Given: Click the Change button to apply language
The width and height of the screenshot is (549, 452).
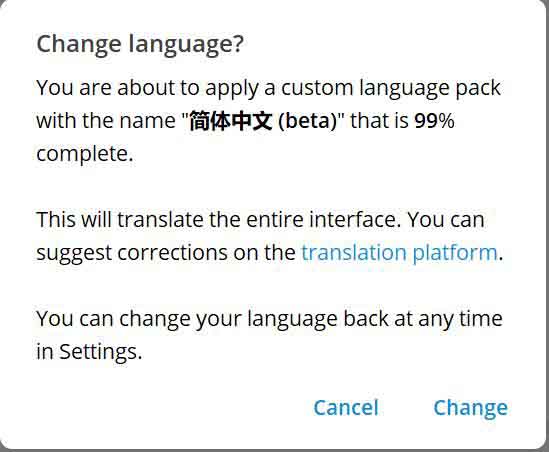Looking at the screenshot, I should tap(470, 408).
